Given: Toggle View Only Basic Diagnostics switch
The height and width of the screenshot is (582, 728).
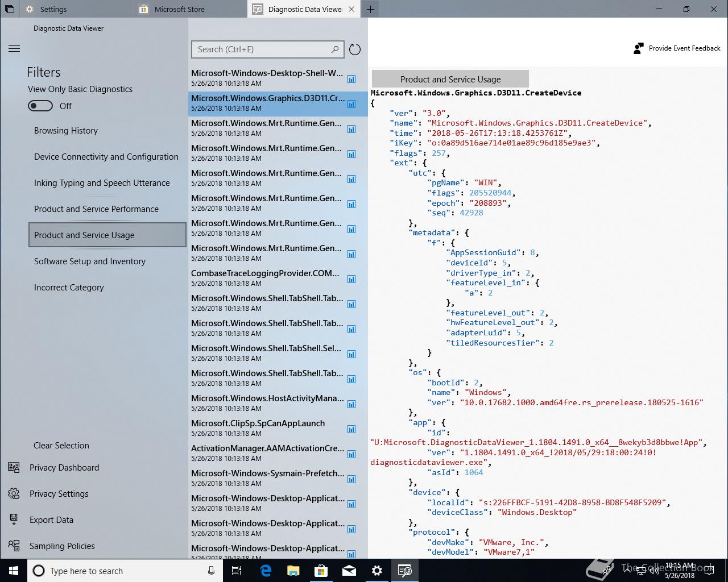Looking at the screenshot, I should [x=40, y=106].
